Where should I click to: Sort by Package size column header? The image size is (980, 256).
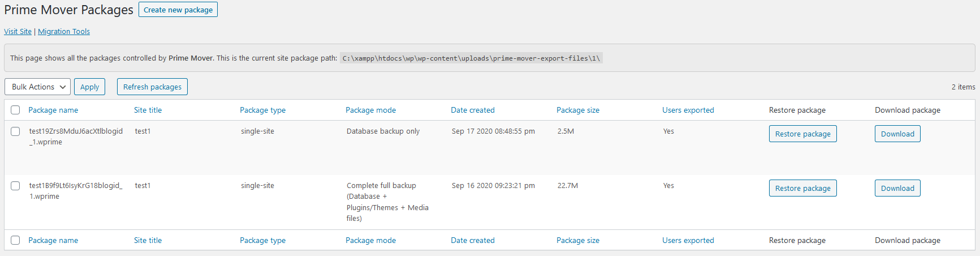click(577, 110)
